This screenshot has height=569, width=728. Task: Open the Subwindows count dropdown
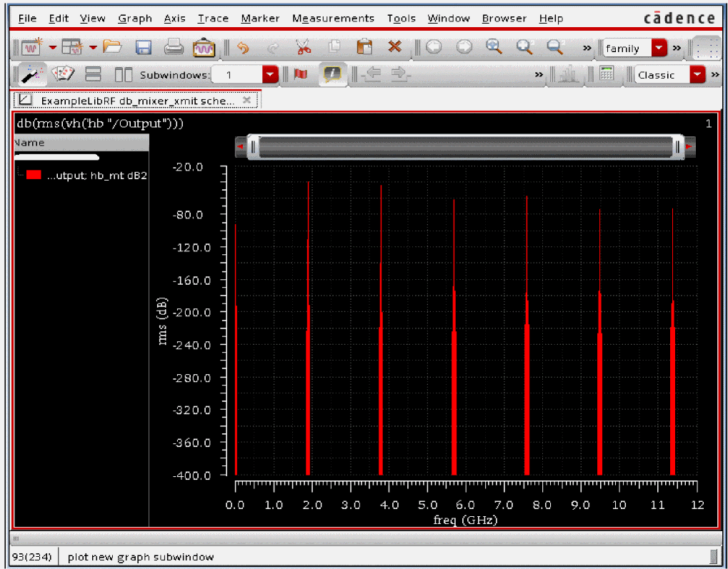click(x=269, y=75)
